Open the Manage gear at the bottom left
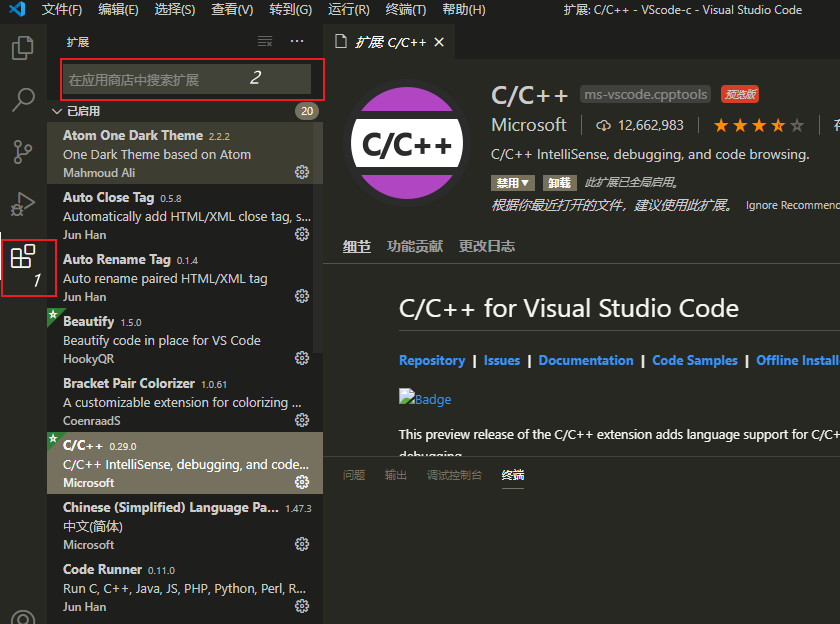 [x=22, y=618]
